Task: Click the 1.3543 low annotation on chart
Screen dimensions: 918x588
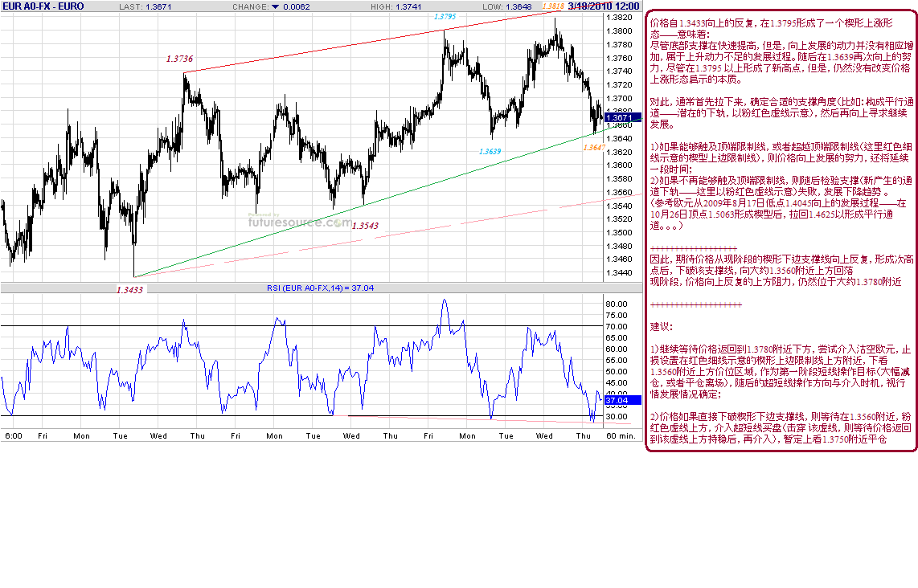Action: [x=365, y=226]
